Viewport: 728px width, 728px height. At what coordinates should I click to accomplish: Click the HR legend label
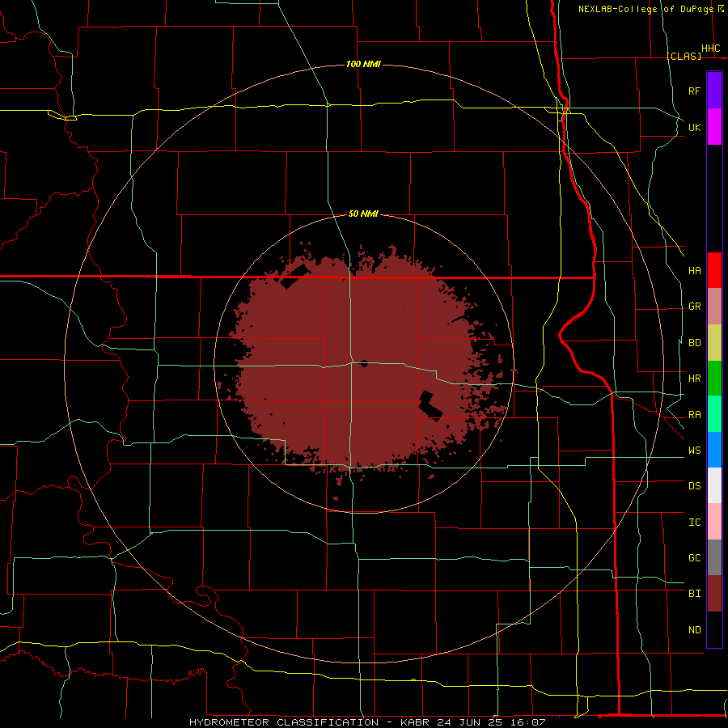(694, 379)
